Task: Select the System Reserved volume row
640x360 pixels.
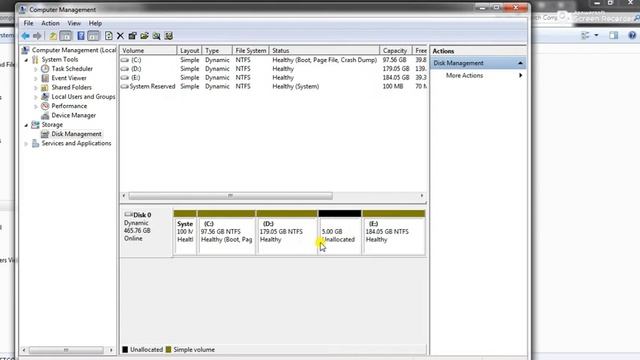Action: coord(273,87)
